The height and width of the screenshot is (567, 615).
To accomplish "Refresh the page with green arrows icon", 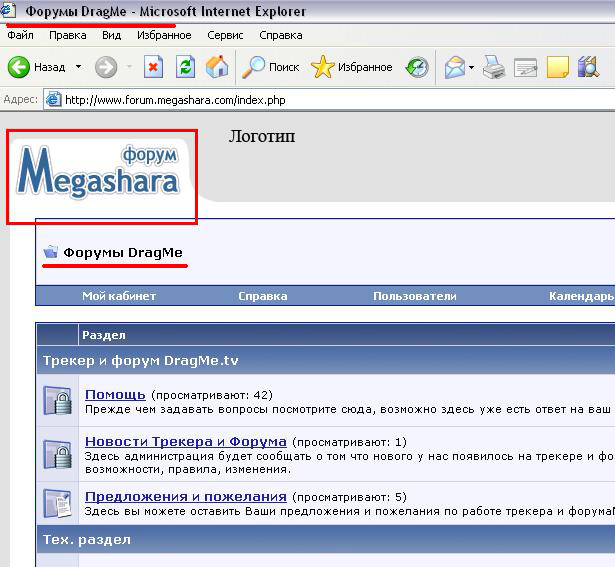I will pos(185,67).
